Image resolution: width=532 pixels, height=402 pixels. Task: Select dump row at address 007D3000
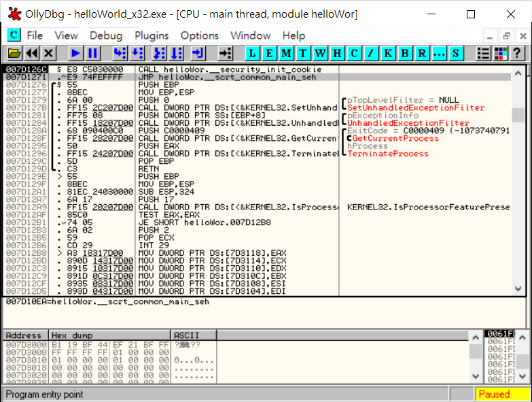[109, 345]
